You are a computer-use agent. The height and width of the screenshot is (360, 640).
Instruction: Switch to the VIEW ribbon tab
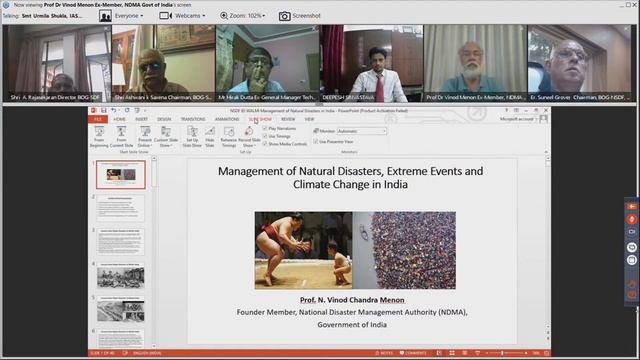coord(309,119)
